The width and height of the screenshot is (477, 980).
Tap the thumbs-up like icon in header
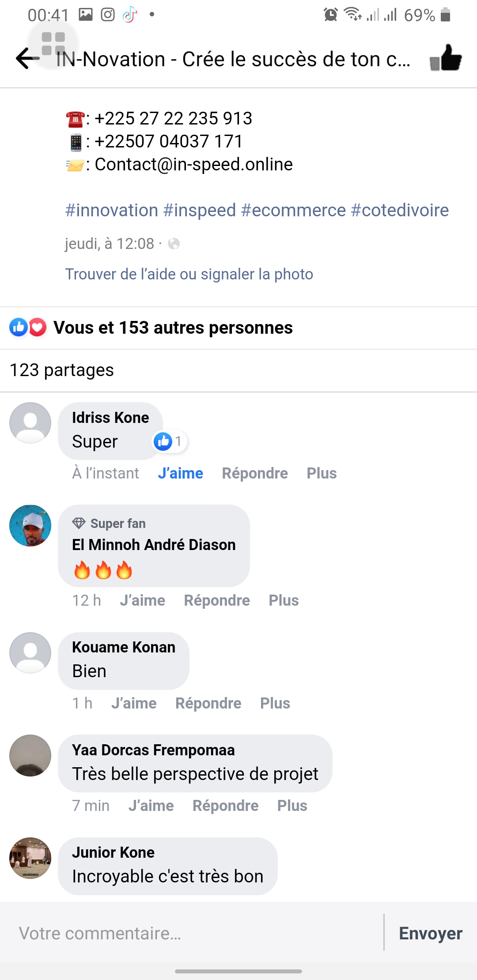[446, 59]
